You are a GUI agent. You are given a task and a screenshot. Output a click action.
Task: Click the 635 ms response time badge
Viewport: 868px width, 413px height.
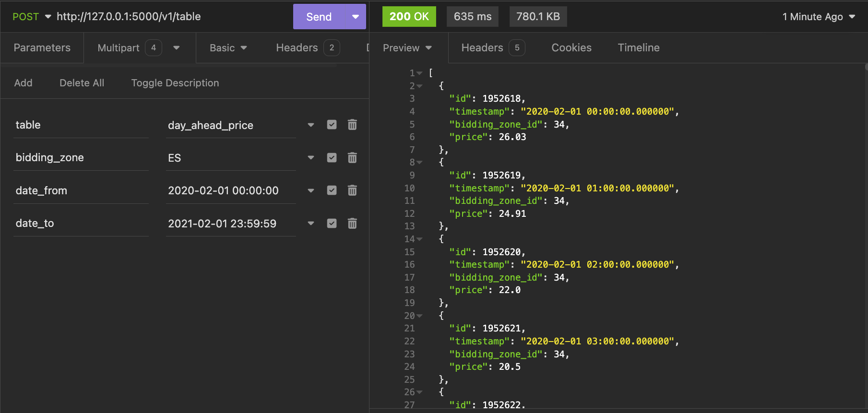coord(473,17)
